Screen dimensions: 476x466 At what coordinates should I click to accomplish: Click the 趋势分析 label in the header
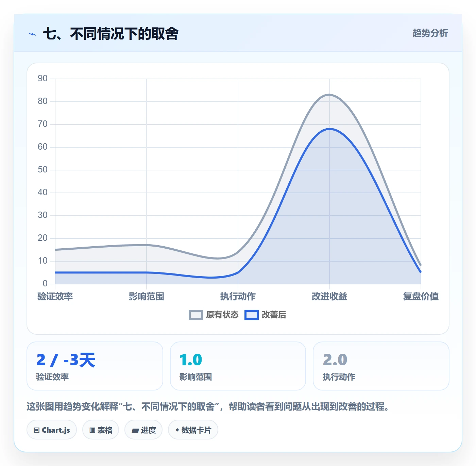430,33
